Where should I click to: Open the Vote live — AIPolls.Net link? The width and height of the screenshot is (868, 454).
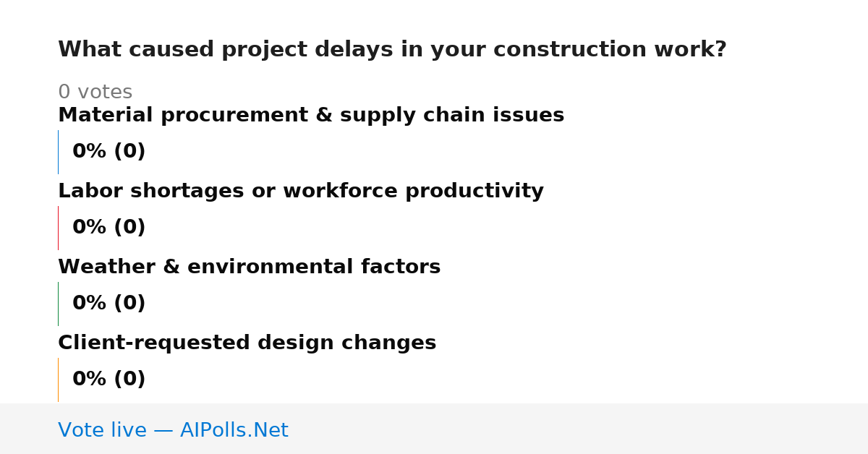[x=173, y=430]
